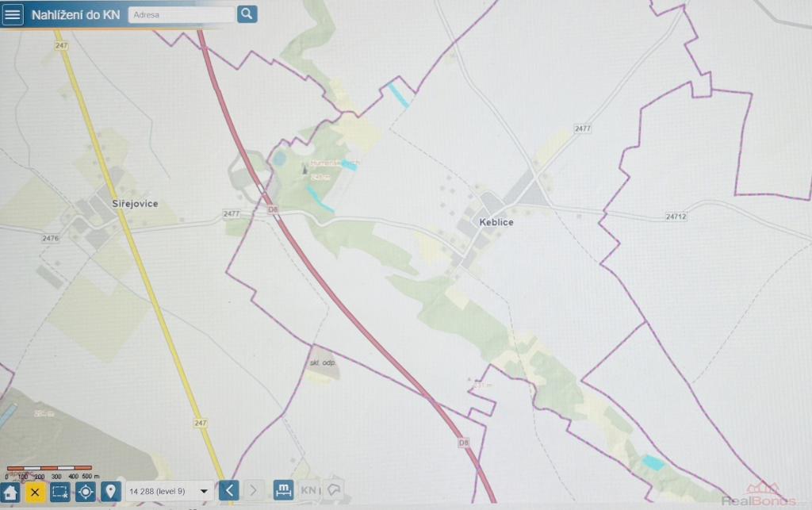Open the map scale level dropdown

pos(169,492)
